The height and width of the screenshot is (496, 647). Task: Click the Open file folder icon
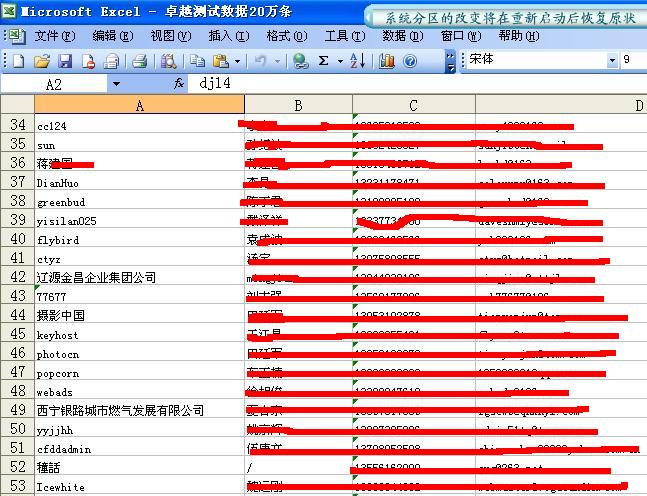click(42, 61)
